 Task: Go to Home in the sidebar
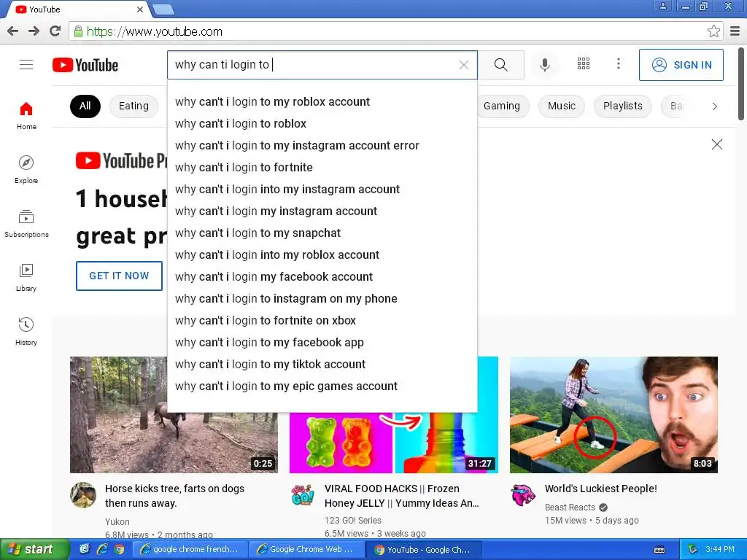click(26, 116)
